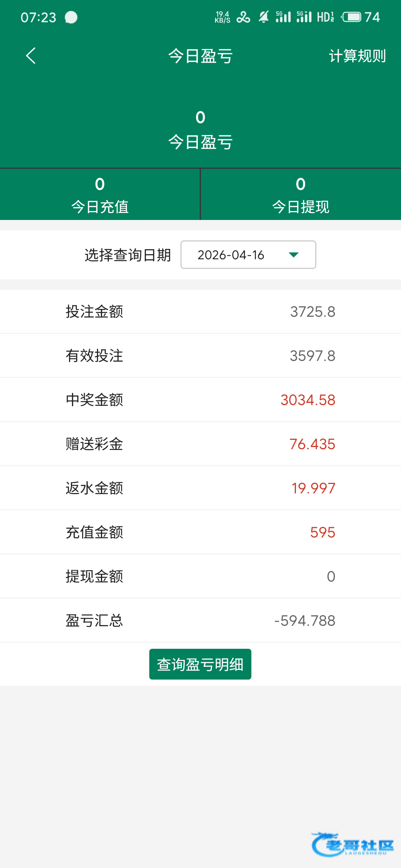Tap the 盈亏汇总 summary row
401x868 pixels.
point(200,621)
